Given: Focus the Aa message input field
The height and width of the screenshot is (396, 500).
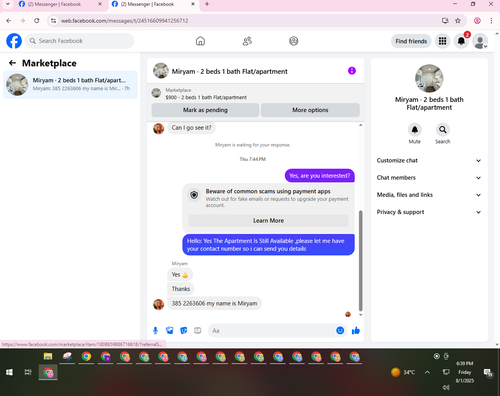Looking at the screenshot, I should (x=272, y=331).
